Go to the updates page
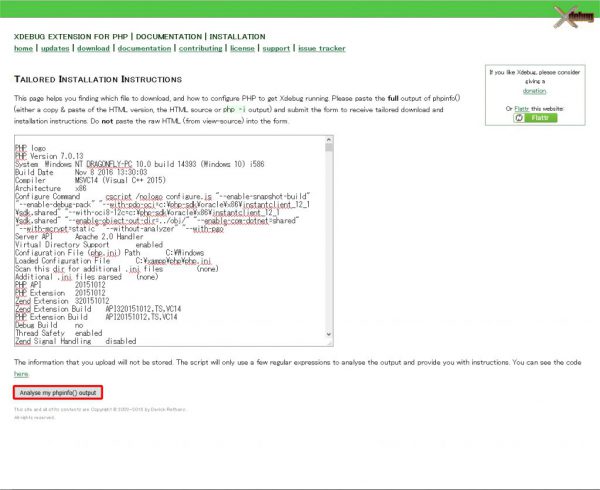The width and height of the screenshot is (600, 490). [x=56, y=48]
